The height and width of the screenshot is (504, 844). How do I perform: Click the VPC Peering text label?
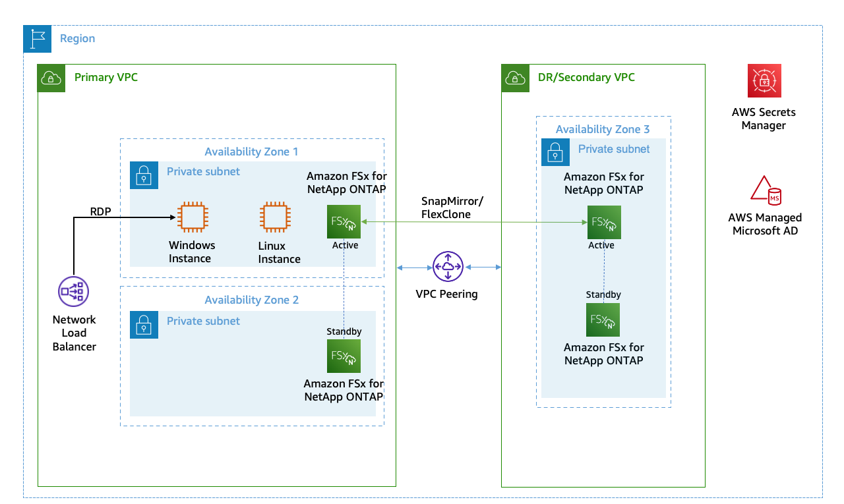click(446, 294)
